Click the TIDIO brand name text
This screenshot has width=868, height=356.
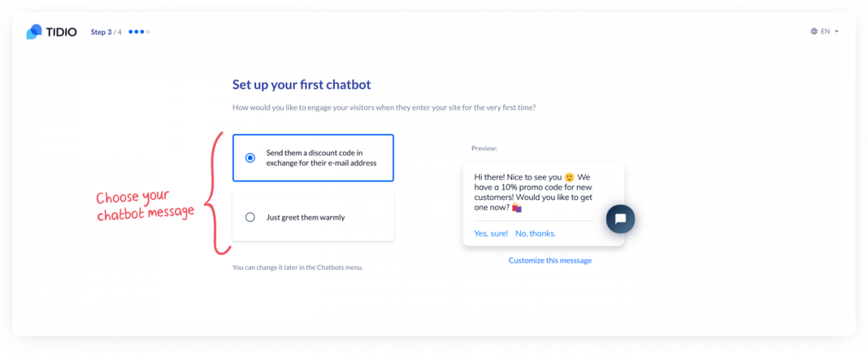61,32
